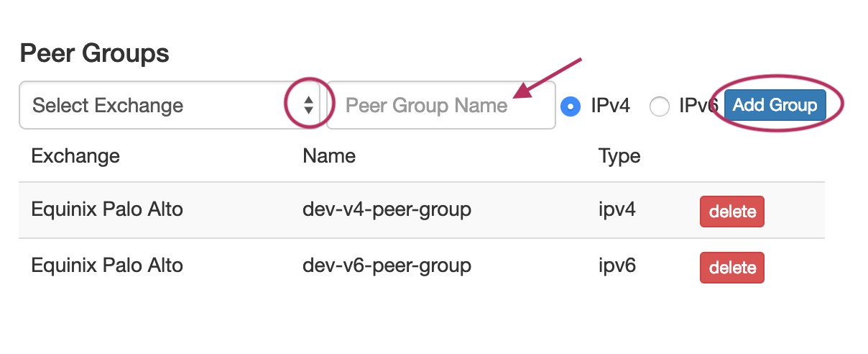
Task: Open the Select Exchange dropdown
Action: 158,106
